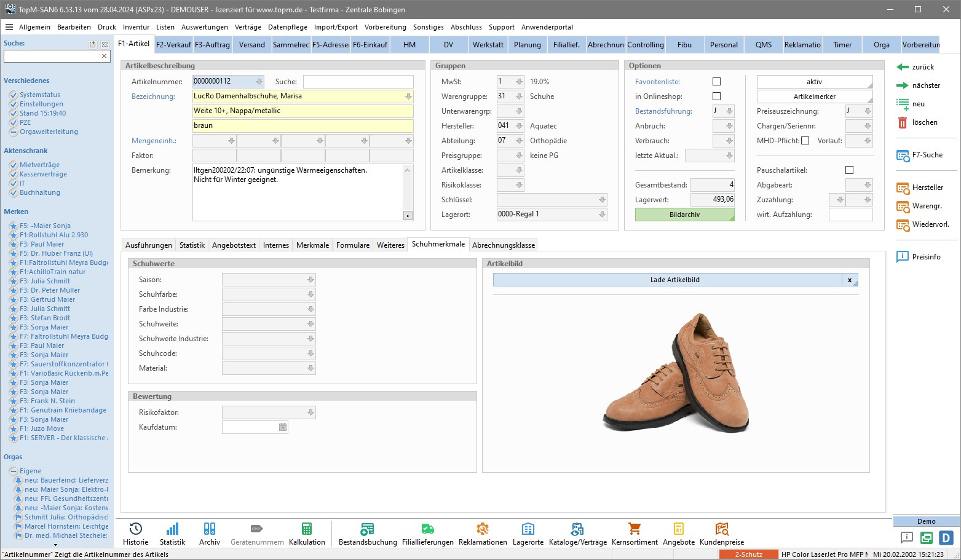Open Angebote document icon
Viewport: 961px width, 560px height.
(679, 529)
